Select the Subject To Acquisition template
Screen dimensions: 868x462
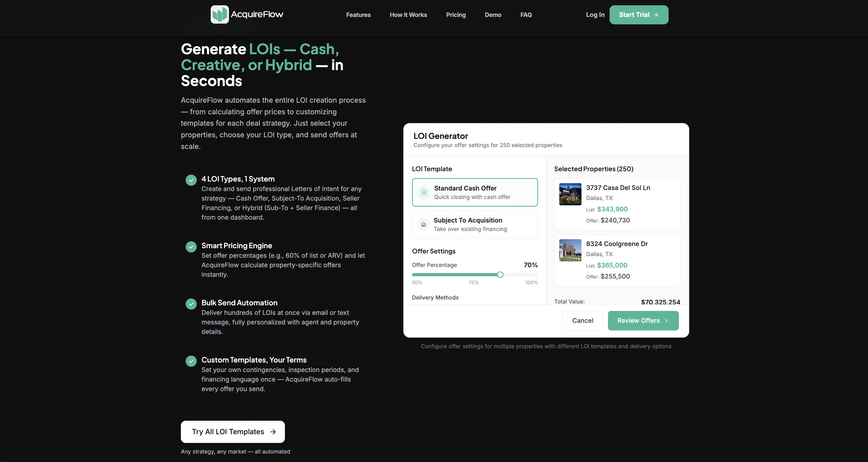[475, 224]
